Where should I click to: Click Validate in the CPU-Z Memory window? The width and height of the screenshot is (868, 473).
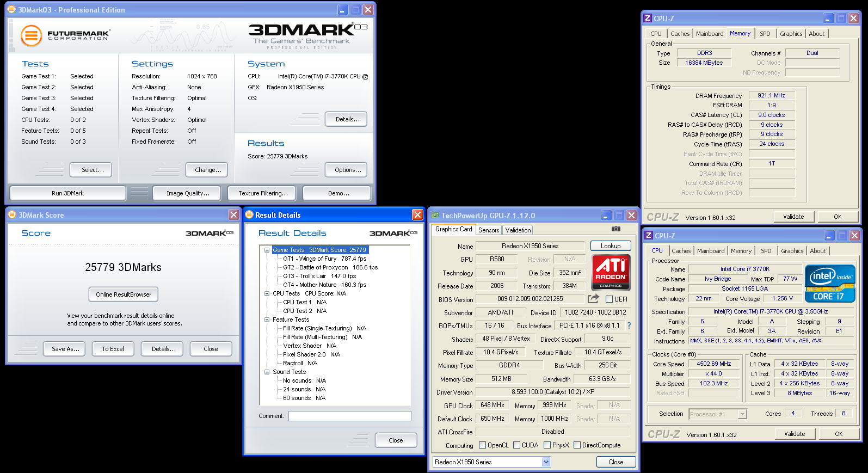point(793,217)
